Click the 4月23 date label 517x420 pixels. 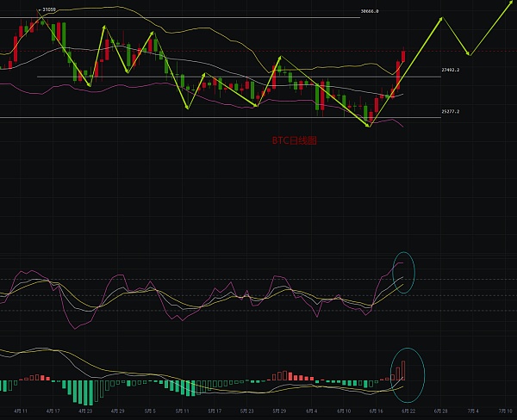[x=85, y=411]
